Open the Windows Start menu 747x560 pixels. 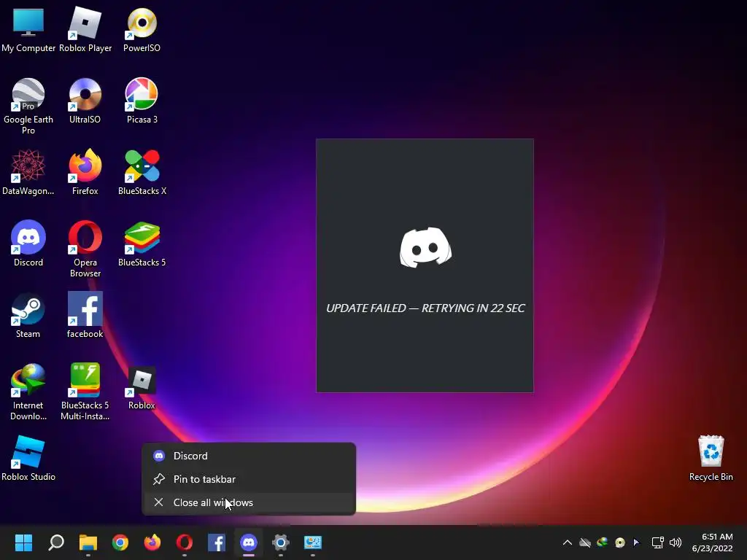[23, 542]
